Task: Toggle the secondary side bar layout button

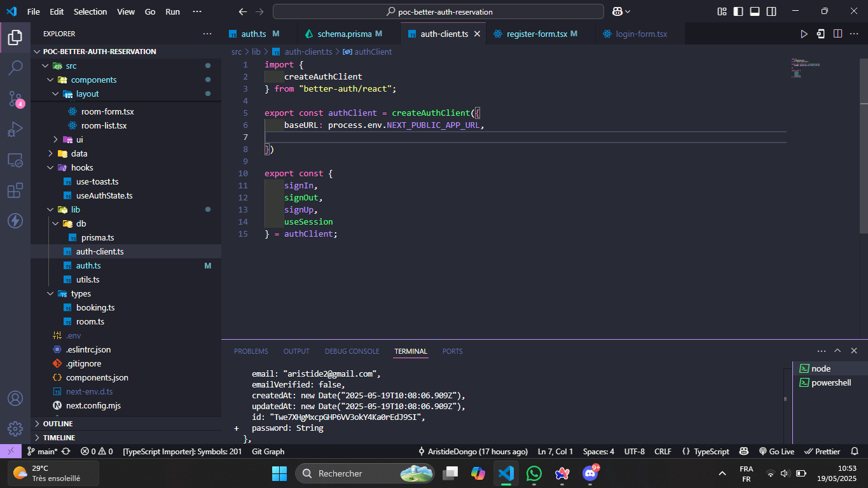Action: pos(771,11)
